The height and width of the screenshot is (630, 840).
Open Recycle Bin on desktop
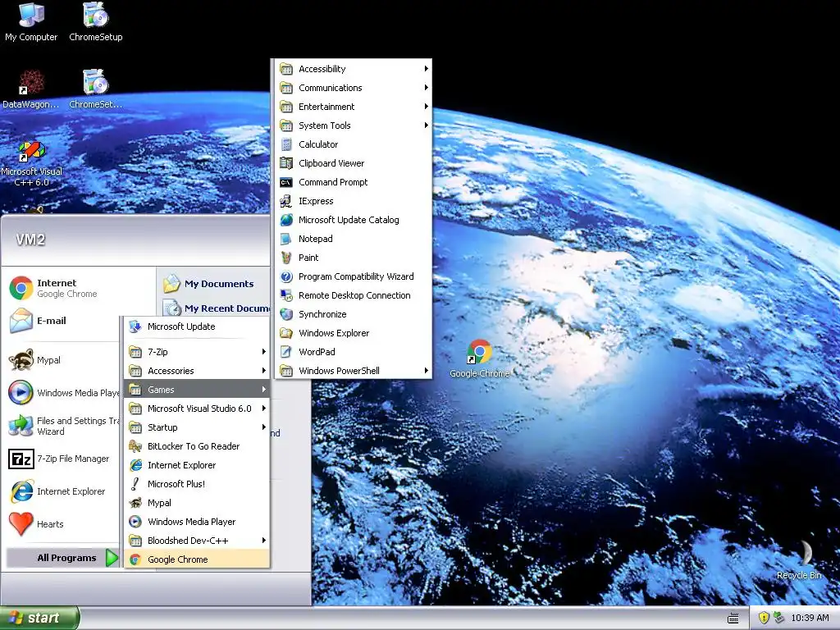(x=799, y=559)
